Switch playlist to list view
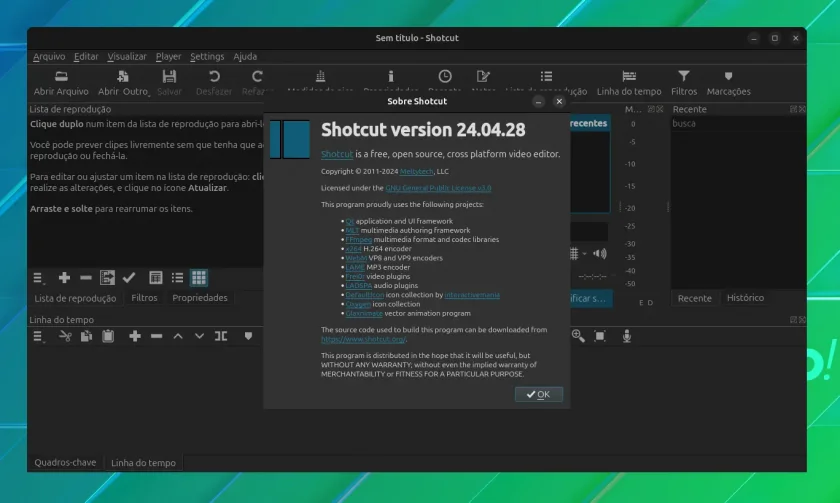 (177, 277)
